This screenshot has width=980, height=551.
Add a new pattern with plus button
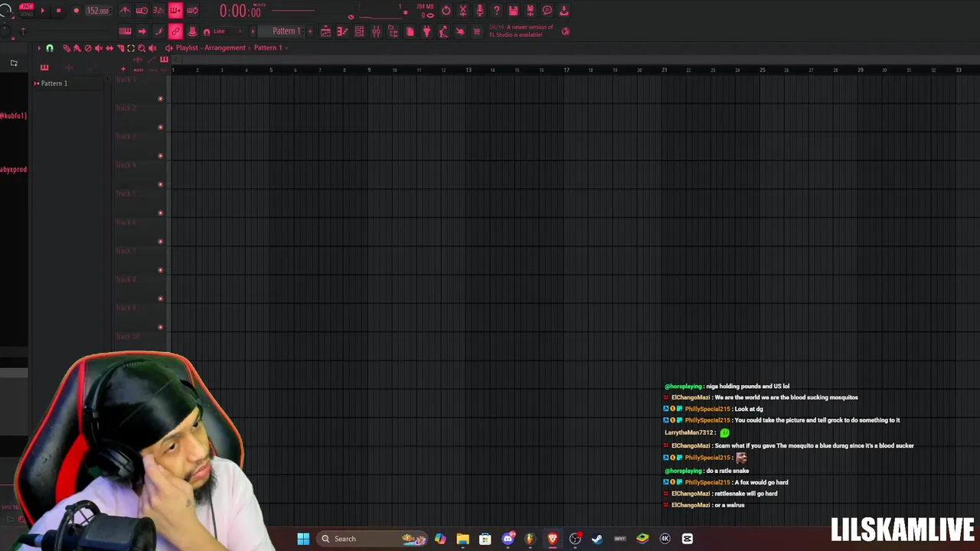pos(310,31)
